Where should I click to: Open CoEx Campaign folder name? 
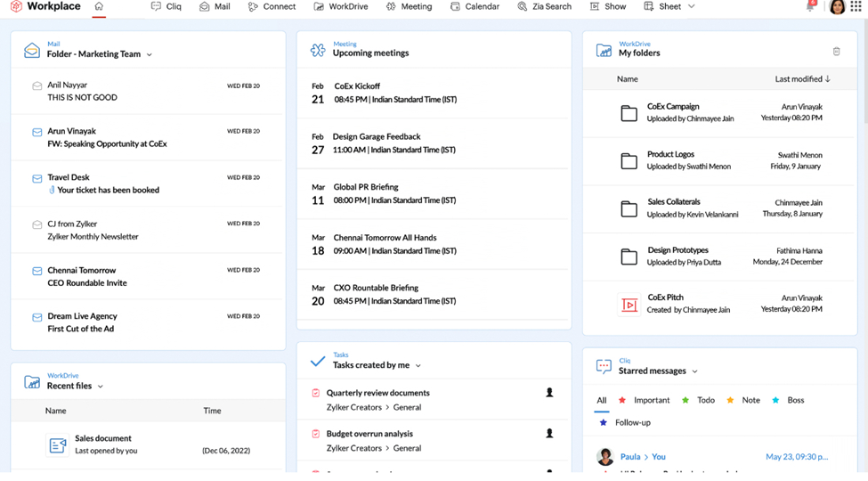673,106
